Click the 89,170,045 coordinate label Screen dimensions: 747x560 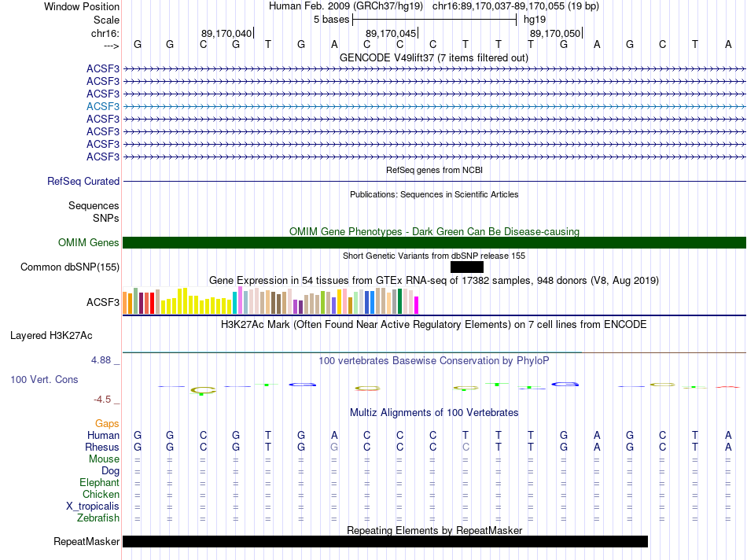pos(391,33)
